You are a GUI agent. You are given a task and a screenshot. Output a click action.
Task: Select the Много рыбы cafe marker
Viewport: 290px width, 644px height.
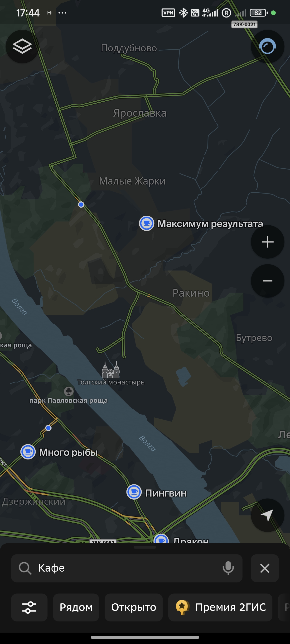[x=28, y=452]
